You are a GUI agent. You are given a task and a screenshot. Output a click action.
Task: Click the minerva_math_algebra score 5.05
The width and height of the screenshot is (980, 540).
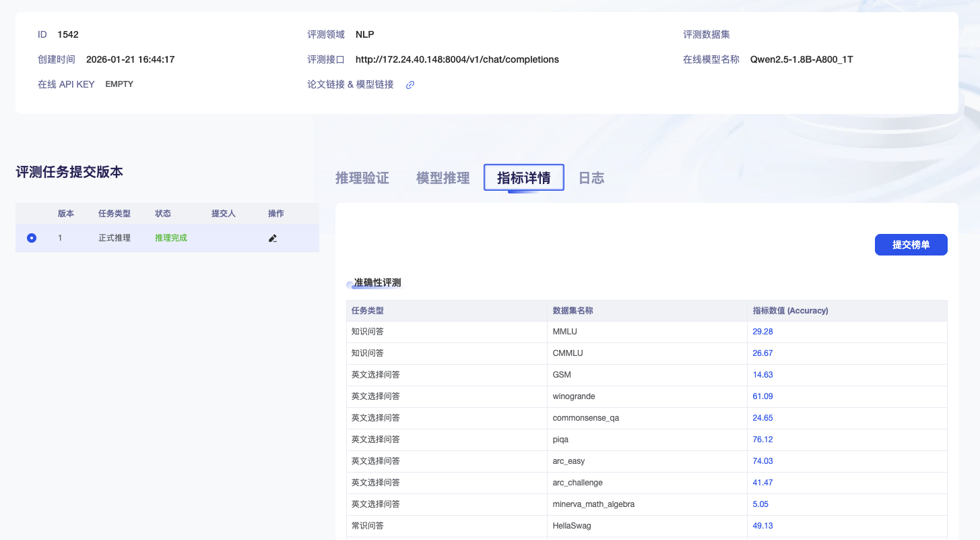(x=759, y=504)
